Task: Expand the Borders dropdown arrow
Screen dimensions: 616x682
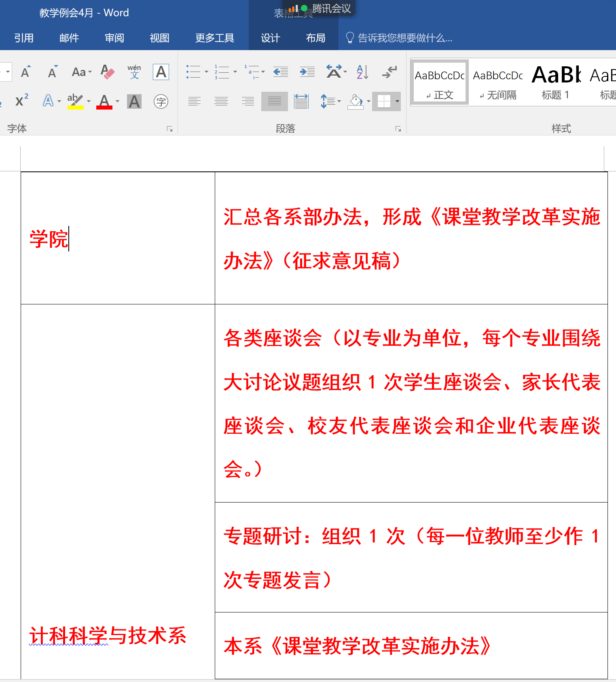Action: pyautogui.click(x=398, y=101)
